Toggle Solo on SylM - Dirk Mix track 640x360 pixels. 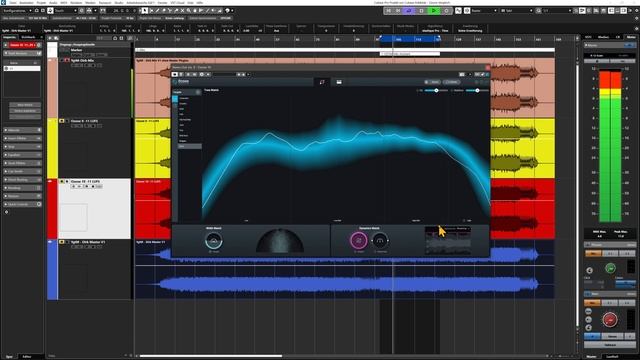click(x=67, y=60)
